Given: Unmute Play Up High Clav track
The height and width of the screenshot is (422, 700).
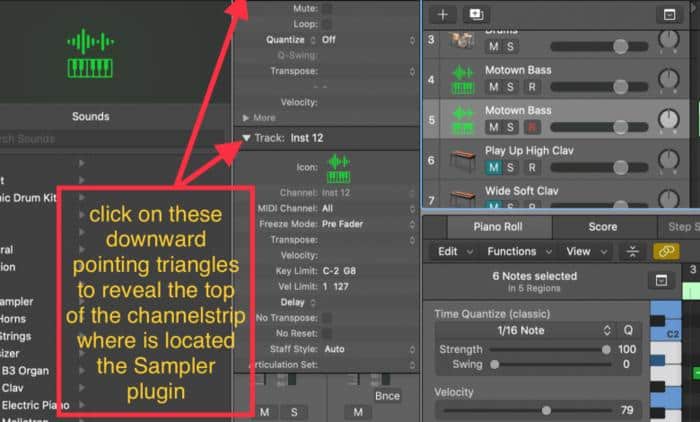Looking at the screenshot, I should [493, 167].
